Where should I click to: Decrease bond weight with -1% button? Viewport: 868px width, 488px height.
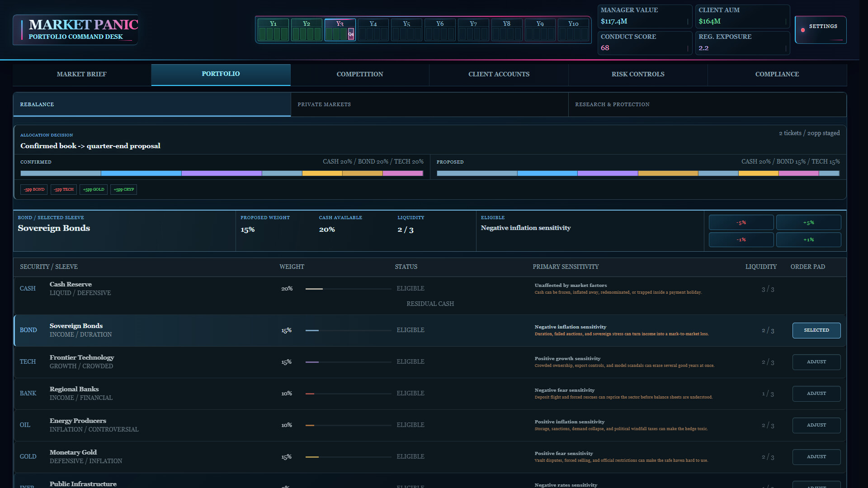tap(741, 239)
